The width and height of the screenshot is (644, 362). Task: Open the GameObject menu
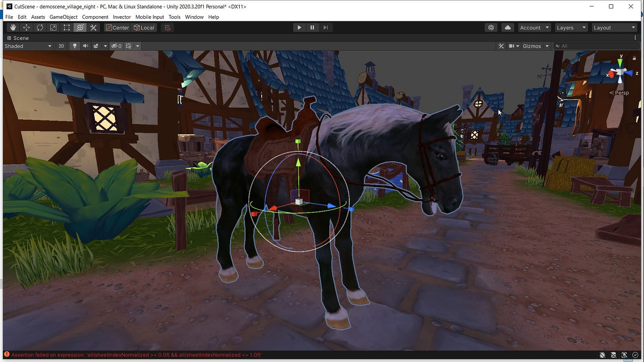pos(64,17)
